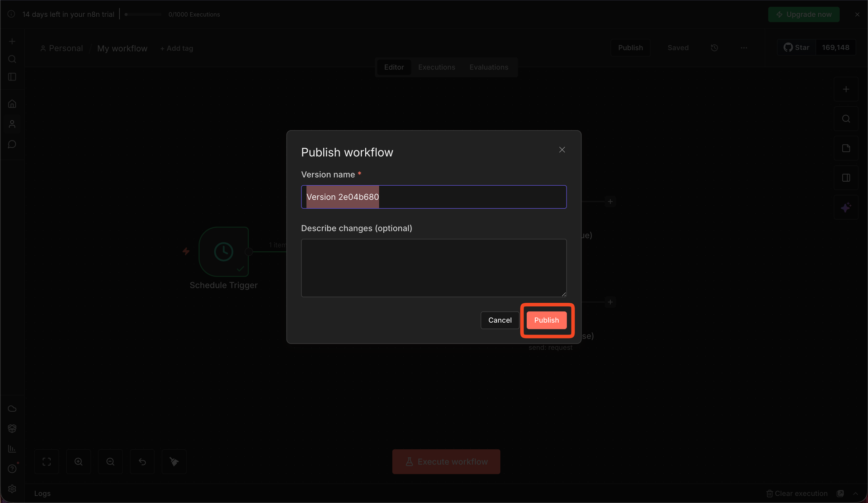Image resolution: width=868 pixels, height=503 pixels.
Task: Open workflow history clock icon
Action: (714, 48)
